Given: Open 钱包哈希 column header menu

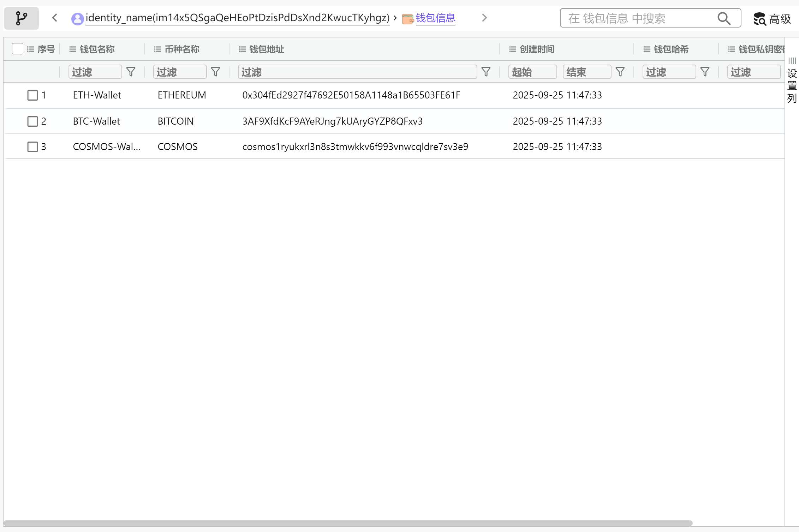Looking at the screenshot, I should pyautogui.click(x=647, y=49).
